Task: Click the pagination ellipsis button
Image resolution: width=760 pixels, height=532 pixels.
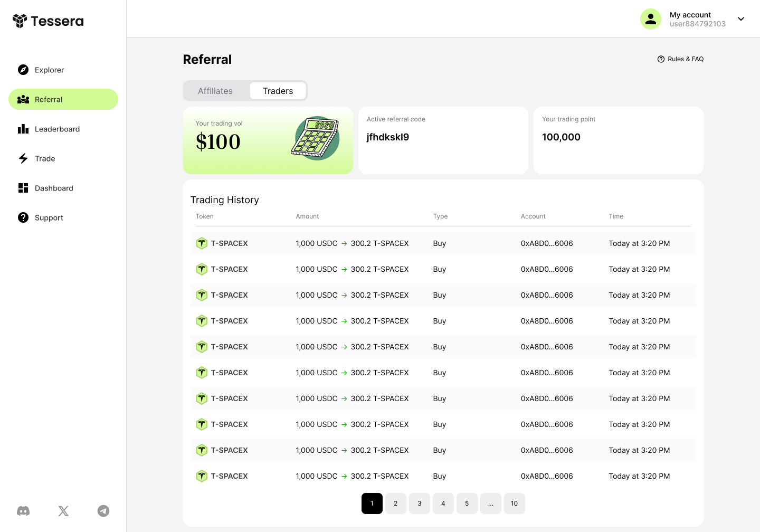Action: 490,503
